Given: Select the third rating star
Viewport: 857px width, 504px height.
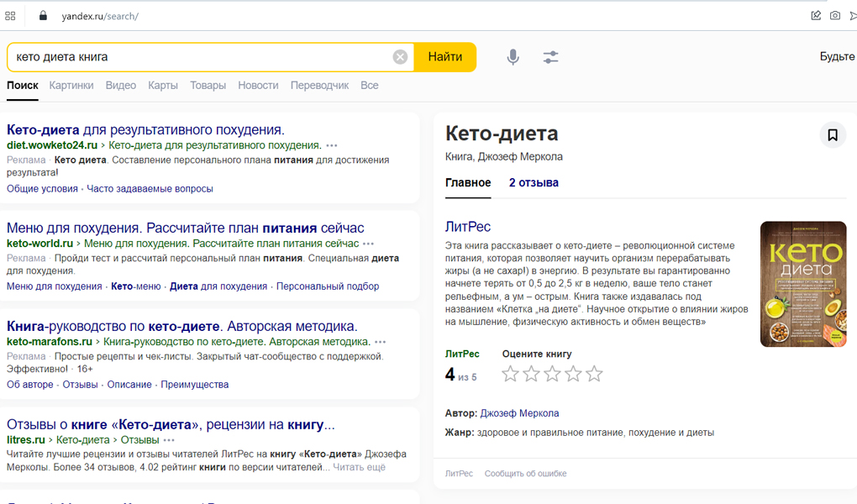Looking at the screenshot, I should coord(552,375).
